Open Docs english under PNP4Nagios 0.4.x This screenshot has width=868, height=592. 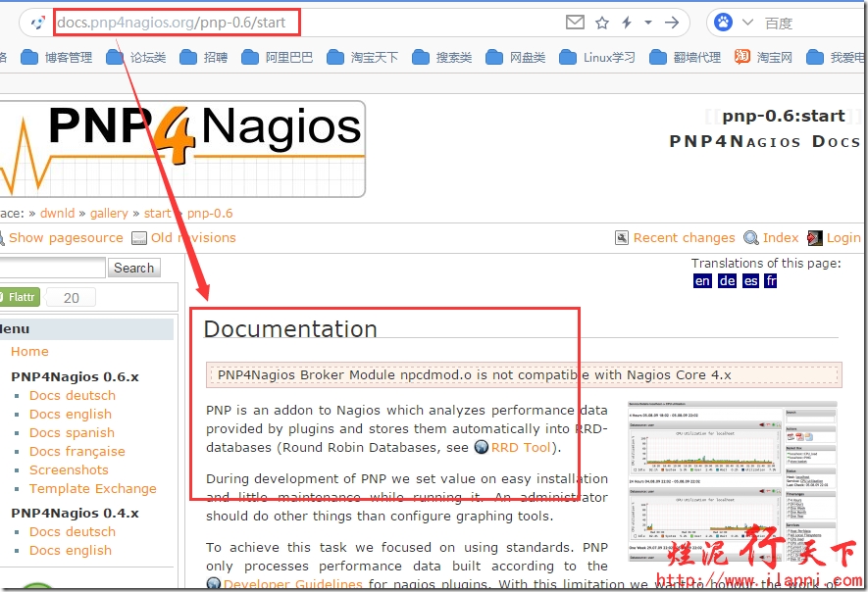[71, 551]
